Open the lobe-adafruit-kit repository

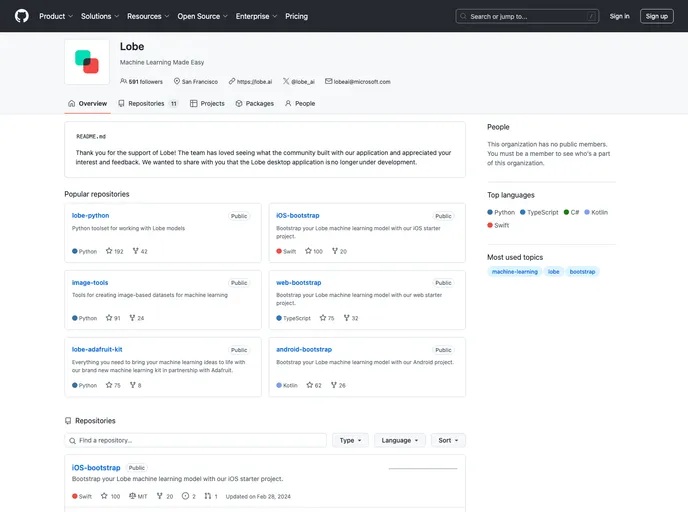tap(97, 349)
